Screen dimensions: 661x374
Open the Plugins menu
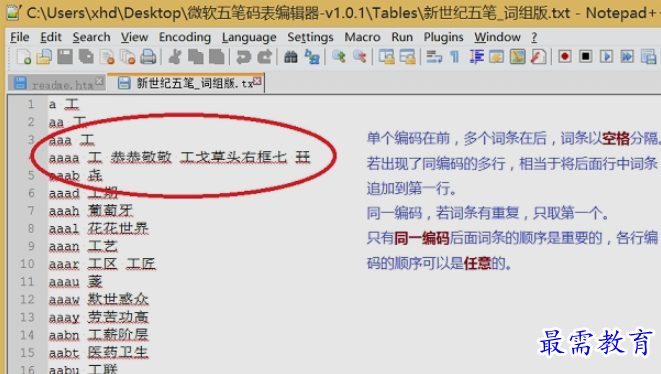pyautogui.click(x=443, y=37)
